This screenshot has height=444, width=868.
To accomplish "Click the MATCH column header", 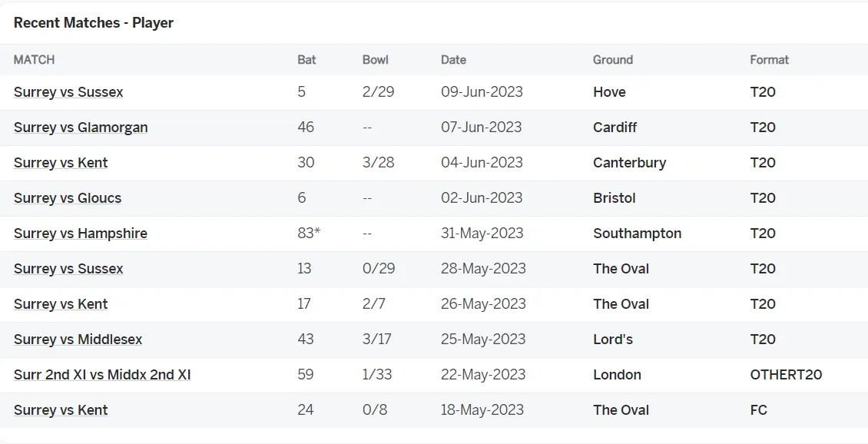I will 34,60.
